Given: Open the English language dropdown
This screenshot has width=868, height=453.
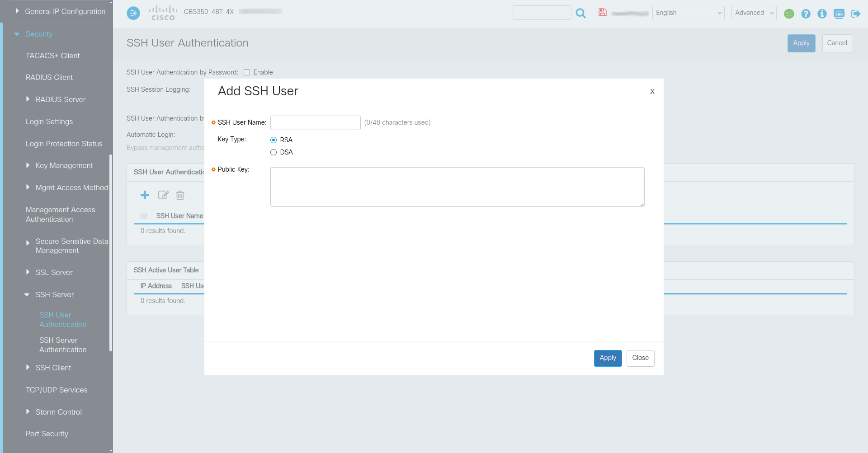Looking at the screenshot, I should [688, 13].
